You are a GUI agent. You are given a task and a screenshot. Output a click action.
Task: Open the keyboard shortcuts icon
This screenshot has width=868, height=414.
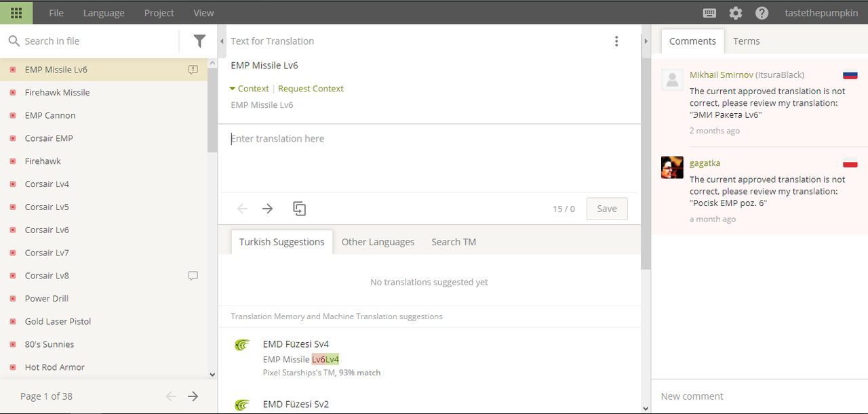tap(710, 13)
